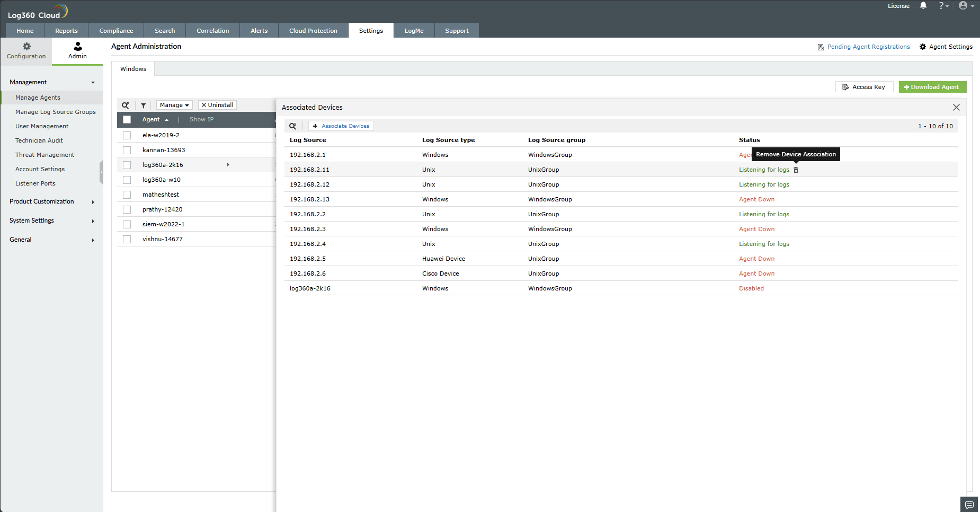
Task: Open the License link
Action: click(x=898, y=6)
